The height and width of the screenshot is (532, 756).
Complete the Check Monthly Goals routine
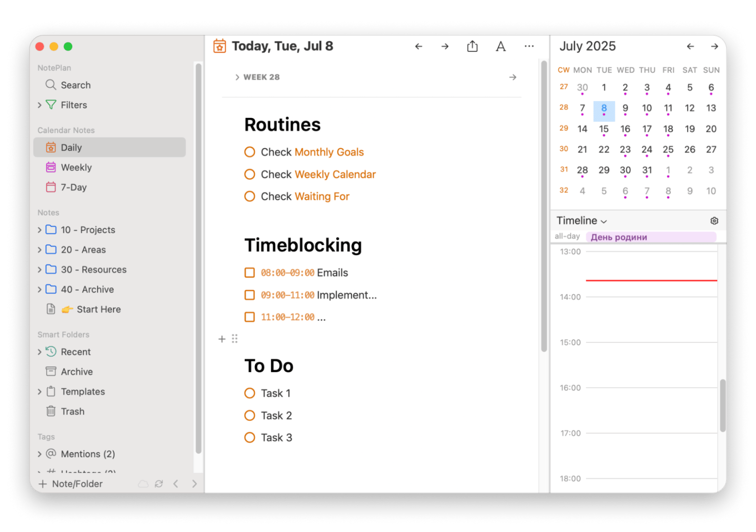250,152
